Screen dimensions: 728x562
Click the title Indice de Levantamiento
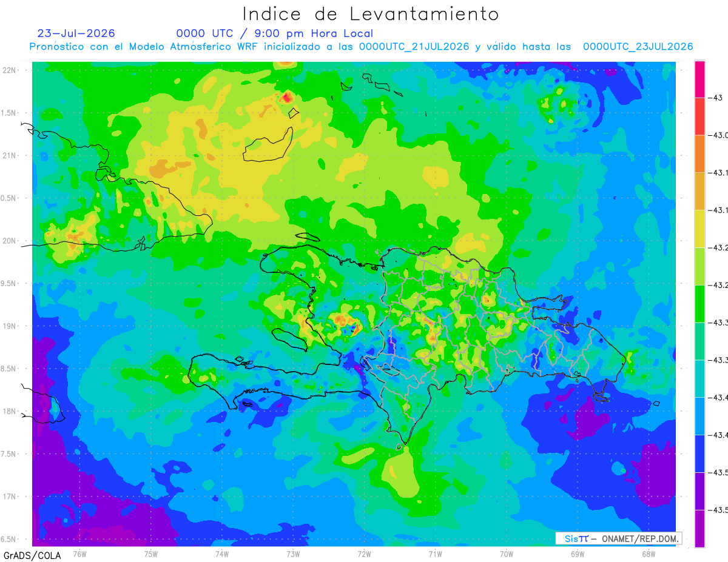(x=371, y=14)
